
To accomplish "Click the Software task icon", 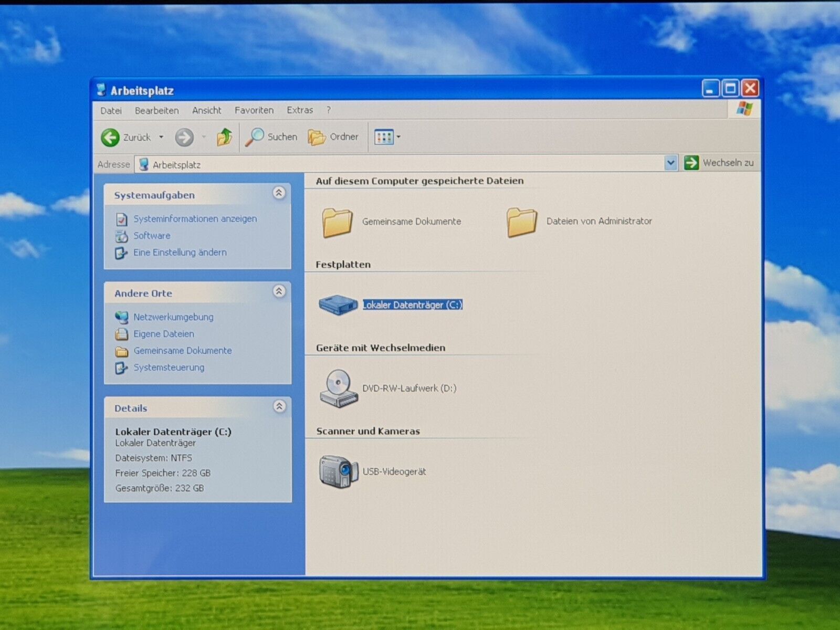I will pos(122,236).
